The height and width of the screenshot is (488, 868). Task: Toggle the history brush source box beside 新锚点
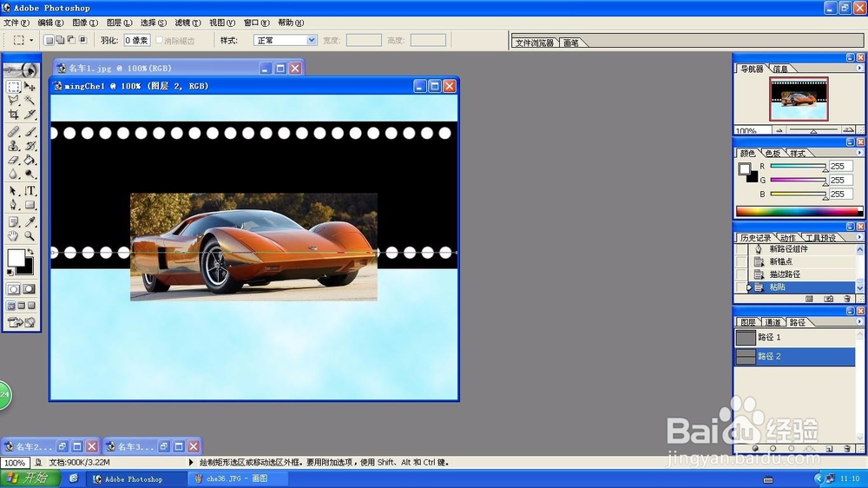click(x=740, y=261)
